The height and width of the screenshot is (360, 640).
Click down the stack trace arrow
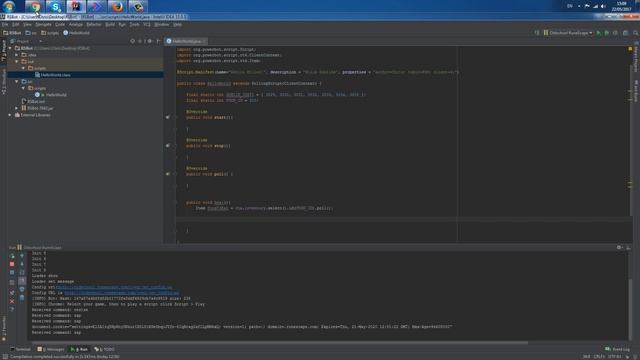(x=22, y=264)
